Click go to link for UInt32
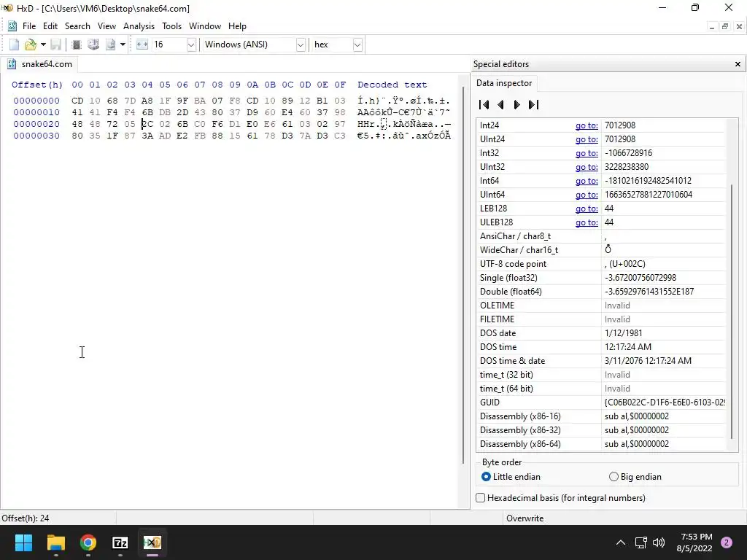Image resolution: width=747 pixels, height=560 pixels. point(587,167)
